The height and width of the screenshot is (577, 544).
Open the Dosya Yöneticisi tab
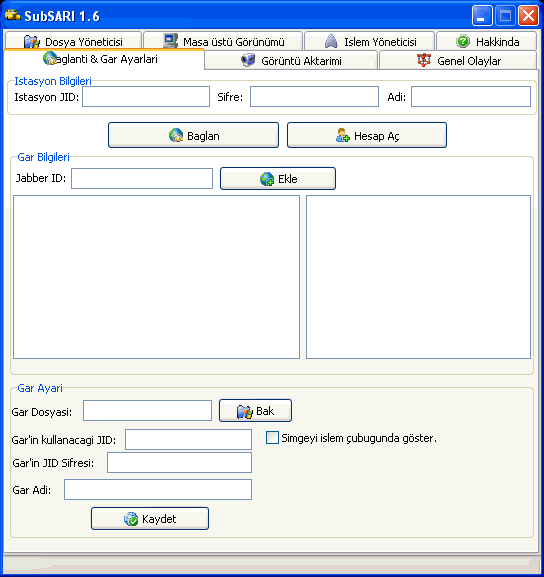(x=73, y=41)
